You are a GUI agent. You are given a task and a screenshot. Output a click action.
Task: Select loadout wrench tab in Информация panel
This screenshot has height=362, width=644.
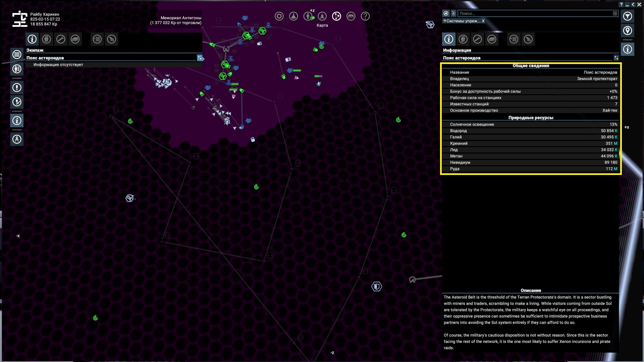[477, 39]
